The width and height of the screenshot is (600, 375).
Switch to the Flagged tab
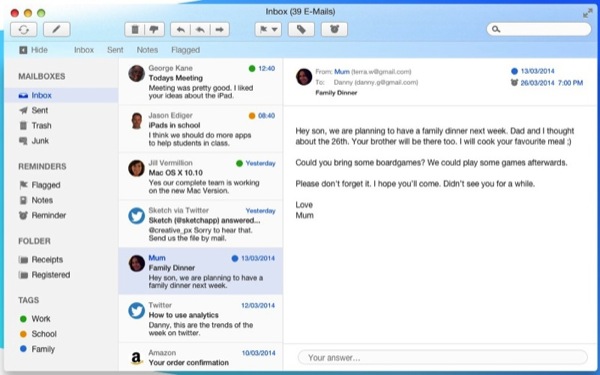(186, 50)
